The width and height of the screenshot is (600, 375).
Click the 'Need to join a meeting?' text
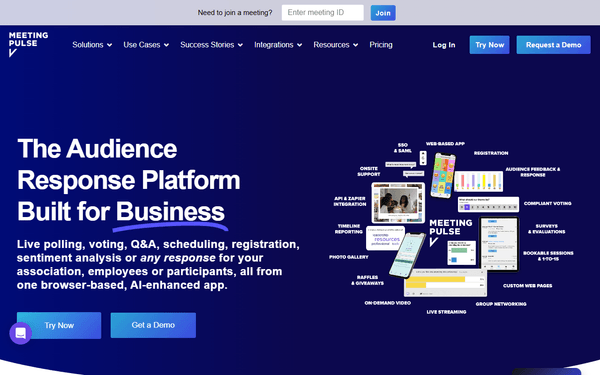[x=235, y=13]
